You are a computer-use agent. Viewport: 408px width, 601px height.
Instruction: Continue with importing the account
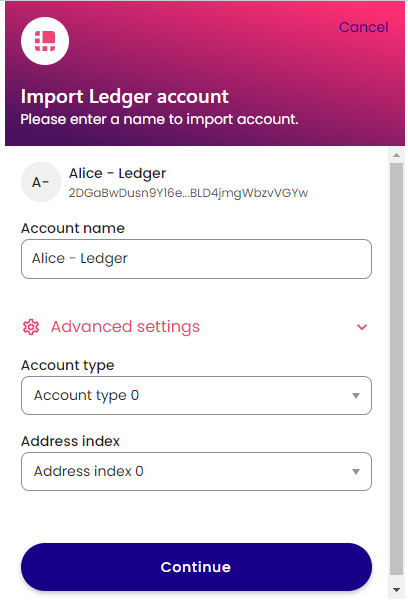196,567
